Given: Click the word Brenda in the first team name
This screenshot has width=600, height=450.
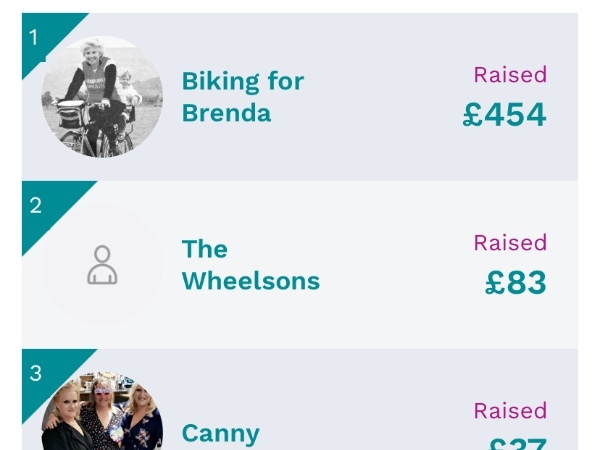Looking at the screenshot, I should tap(227, 113).
